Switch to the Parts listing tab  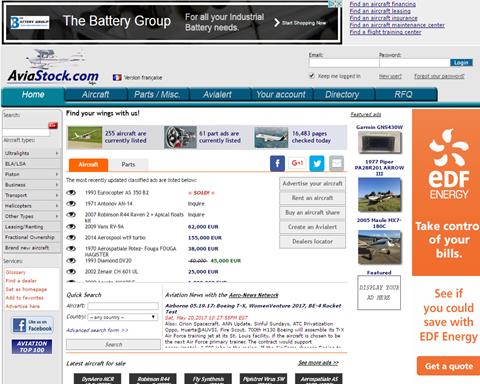click(x=128, y=164)
